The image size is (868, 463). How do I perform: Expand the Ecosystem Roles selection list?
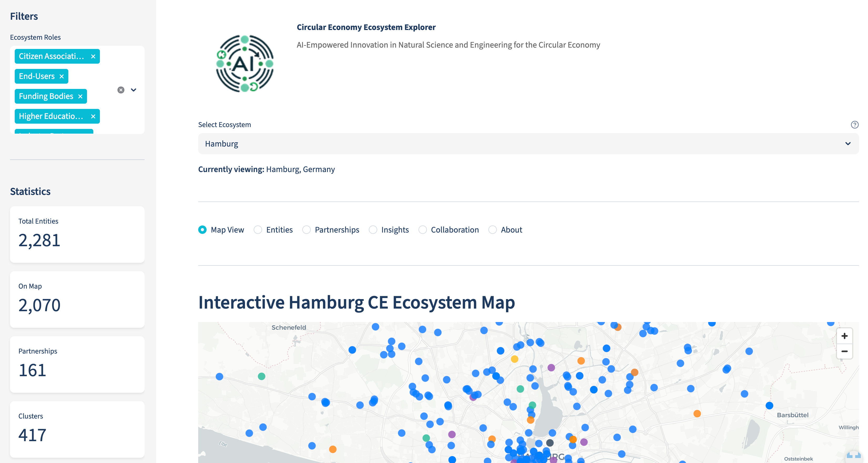(134, 90)
